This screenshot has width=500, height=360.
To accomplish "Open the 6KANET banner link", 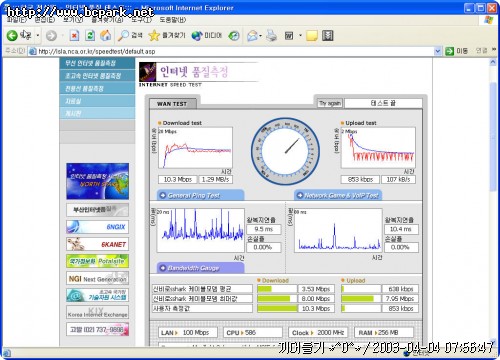I will [x=97, y=244].
